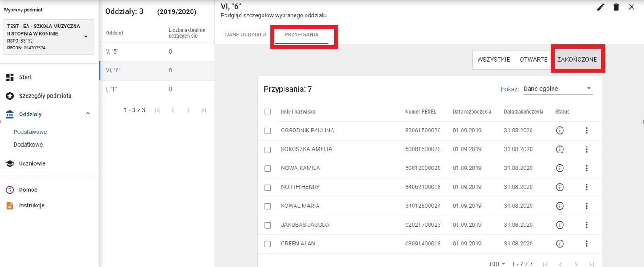Open the Dodatkowe divisions link
The width and height of the screenshot is (644, 267).
pyautogui.click(x=28, y=145)
